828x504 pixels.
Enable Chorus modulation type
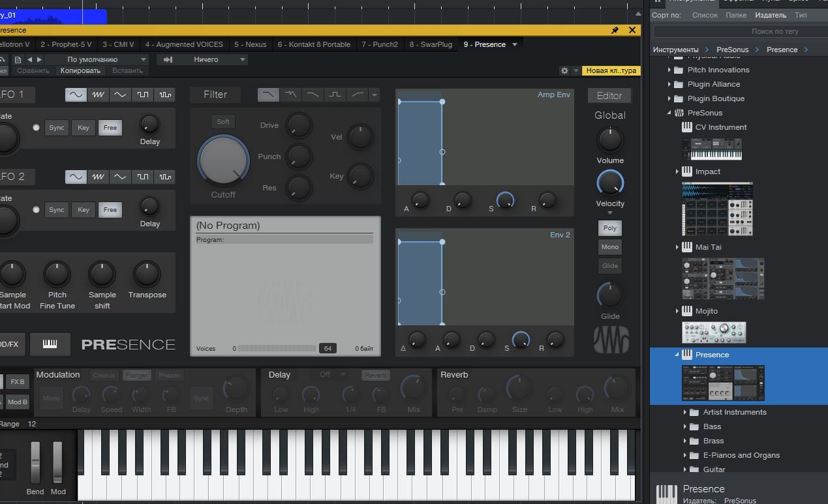pos(104,376)
